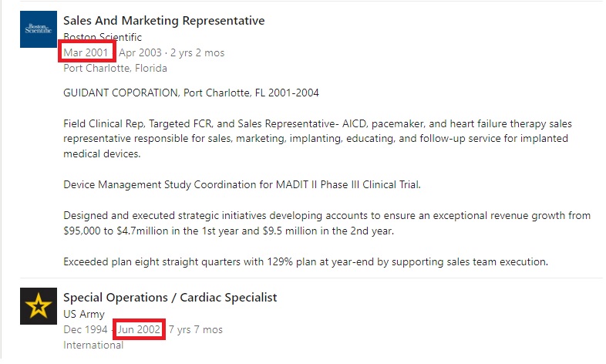
Task: Select the Dec 1994 start date
Action: 86,329
